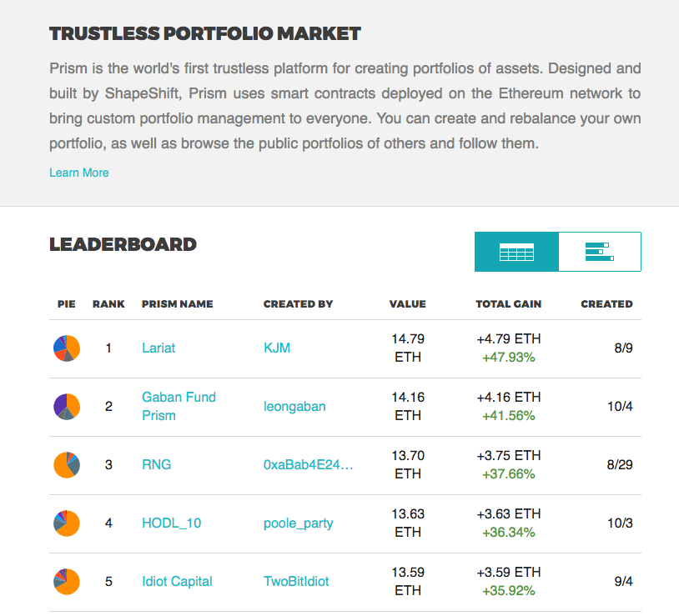The height and width of the screenshot is (616, 679).
Task: Open the pie chart icon for Lariat
Action: click(x=66, y=348)
